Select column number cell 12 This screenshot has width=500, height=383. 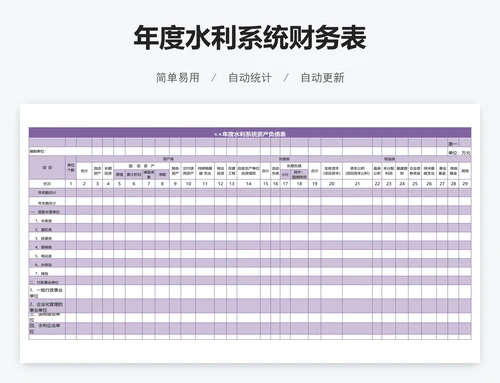(x=221, y=184)
